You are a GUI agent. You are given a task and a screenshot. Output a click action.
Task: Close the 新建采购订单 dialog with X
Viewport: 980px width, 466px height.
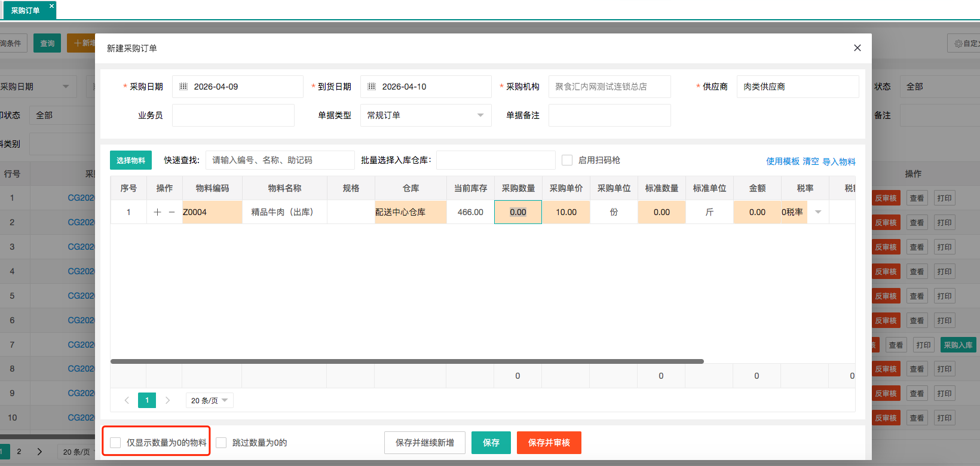click(857, 48)
